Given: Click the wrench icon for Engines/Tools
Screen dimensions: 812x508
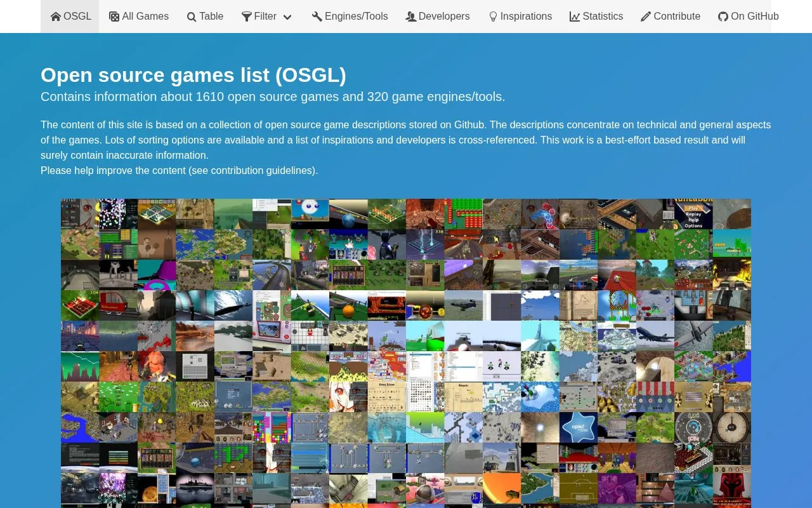Looking at the screenshot, I should 317,17.
